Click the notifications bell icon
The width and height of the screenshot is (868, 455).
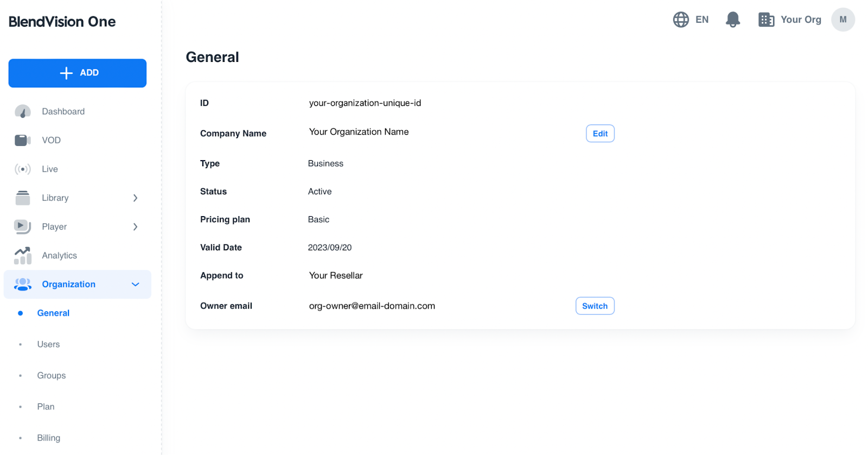[x=732, y=20]
